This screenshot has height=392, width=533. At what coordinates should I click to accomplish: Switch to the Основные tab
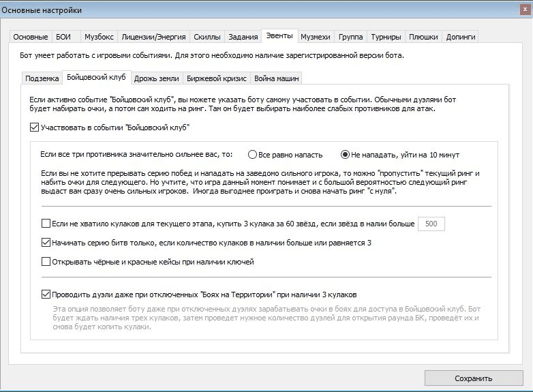(30, 37)
